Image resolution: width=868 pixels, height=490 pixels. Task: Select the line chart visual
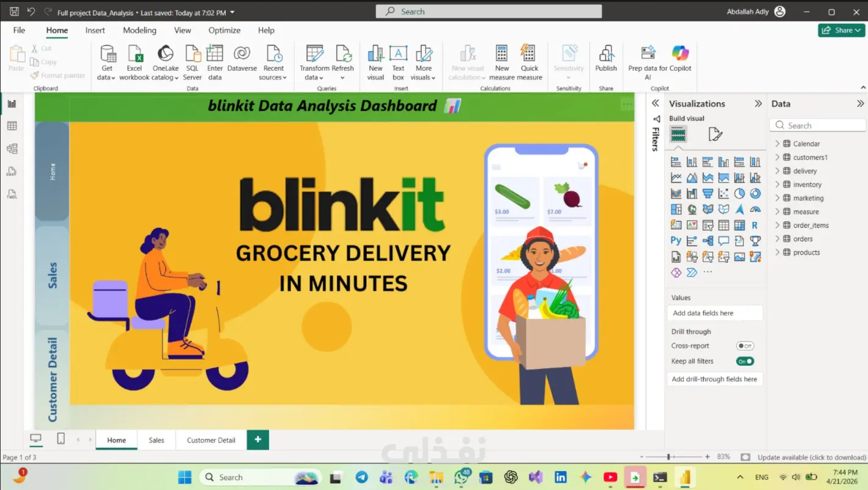tap(676, 178)
